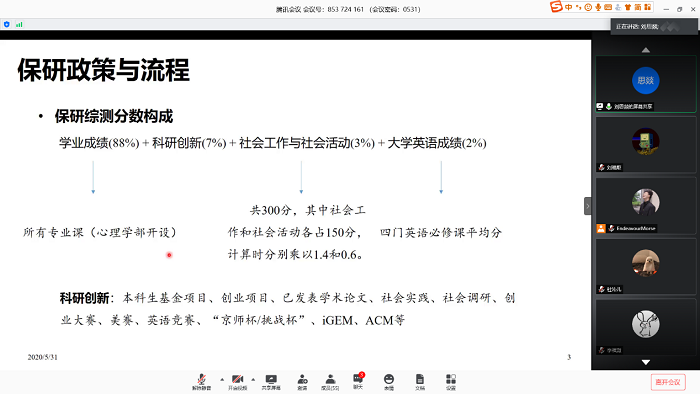700x394 pixels.
Task: Unmute the microphone in the bottom toolbar
Action: [201, 382]
